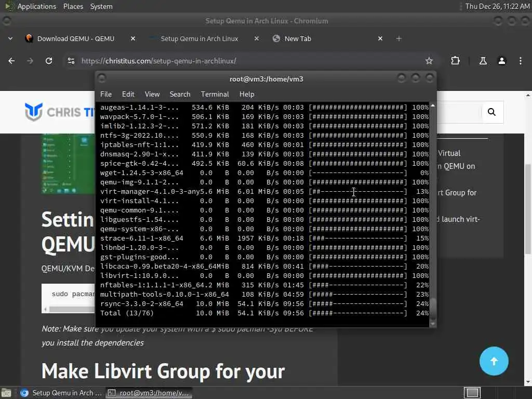Open the terminal View menu
The width and height of the screenshot is (532, 399).
152,95
